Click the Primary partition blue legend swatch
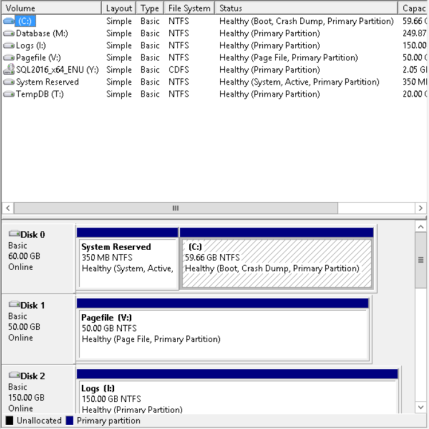The image size is (429, 429). tap(69, 421)
